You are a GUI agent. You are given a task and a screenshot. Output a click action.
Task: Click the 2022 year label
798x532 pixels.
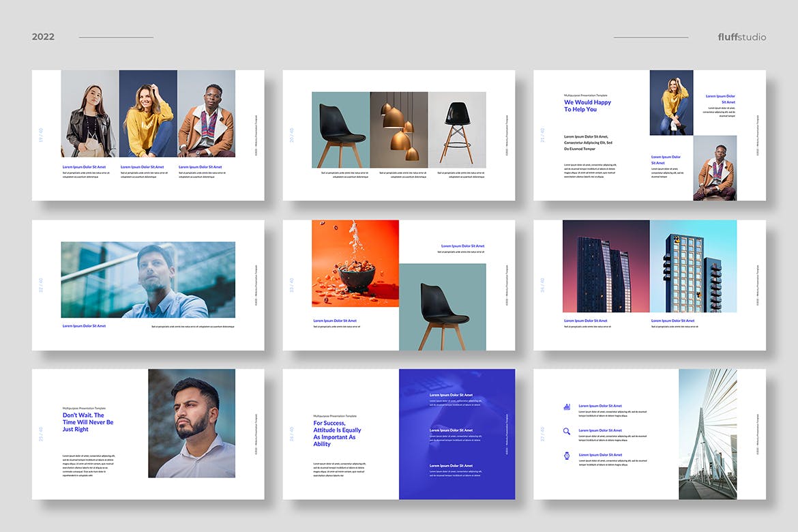tap(43, 37)
